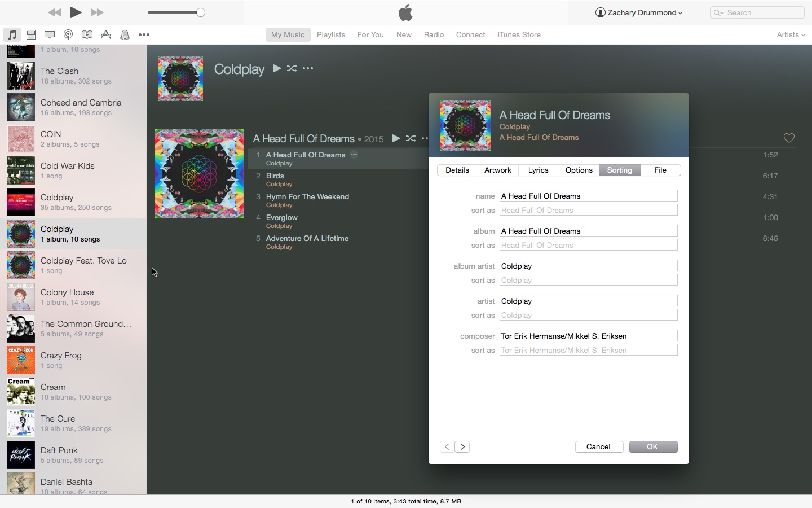812x508 pixels.
Task: Open the Books library icon
Action: [x=87, y=34]
